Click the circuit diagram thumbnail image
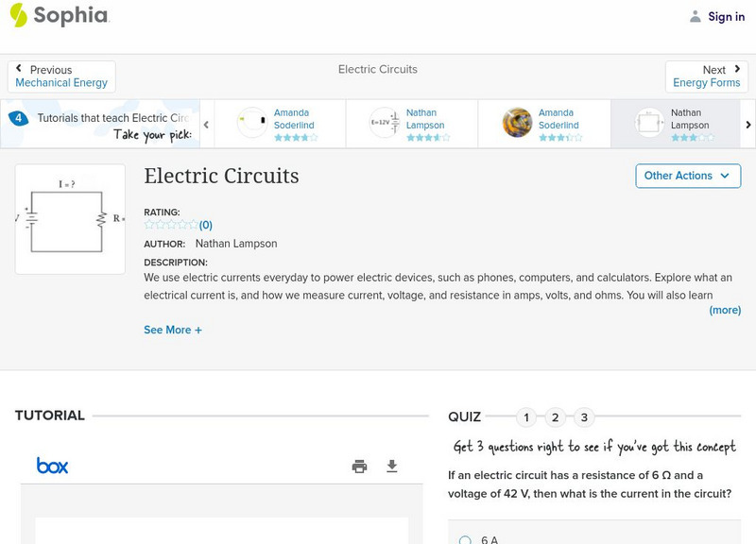This screenshot has height=544, width=756. pos(70,219)
